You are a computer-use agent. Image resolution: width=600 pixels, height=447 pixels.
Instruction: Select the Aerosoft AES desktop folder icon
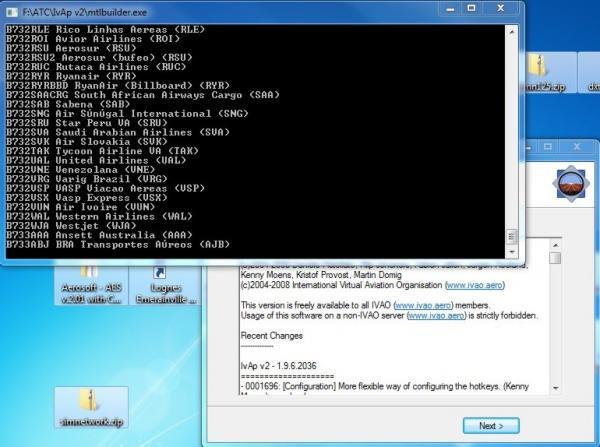pos(91,285)
